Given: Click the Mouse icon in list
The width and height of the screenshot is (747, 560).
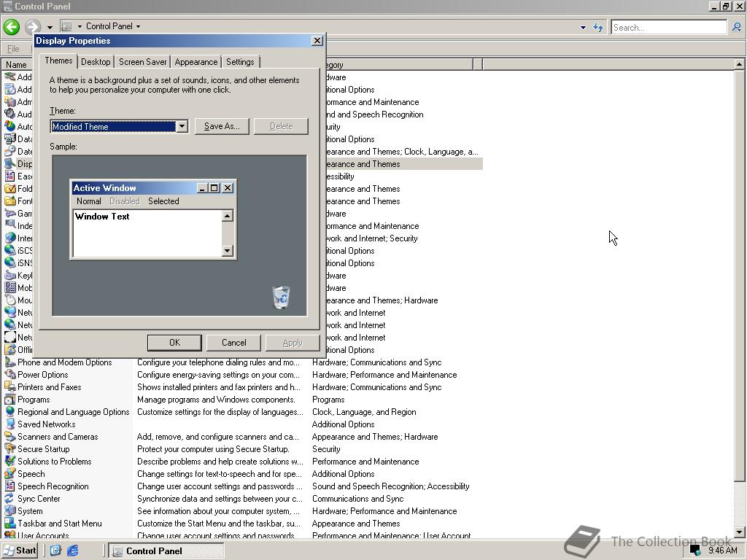Looking at the screenshot, I should 9,300.
